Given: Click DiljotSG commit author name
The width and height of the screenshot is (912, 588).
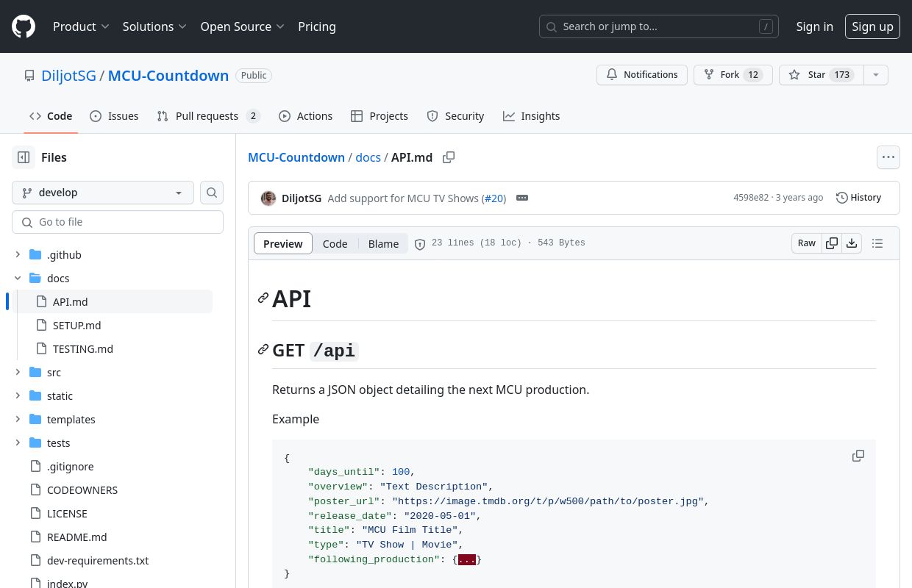Looking at the screenshot, I should 302,198.
